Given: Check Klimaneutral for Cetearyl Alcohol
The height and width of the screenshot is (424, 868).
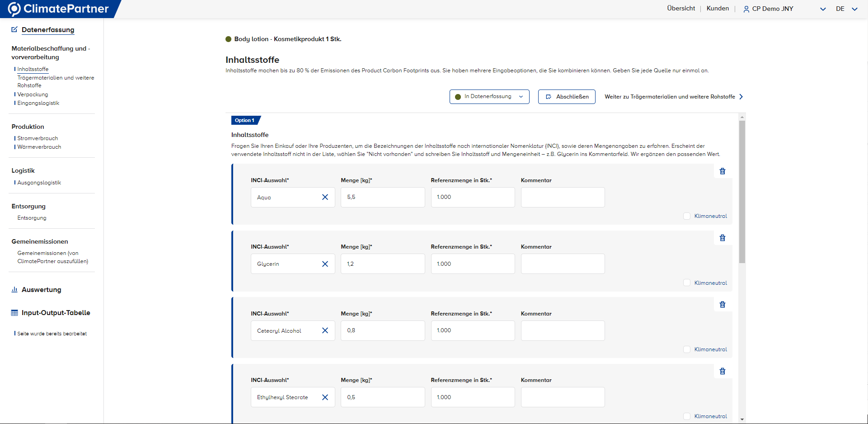Looking at the screenshot, I should tap(687, 349).
